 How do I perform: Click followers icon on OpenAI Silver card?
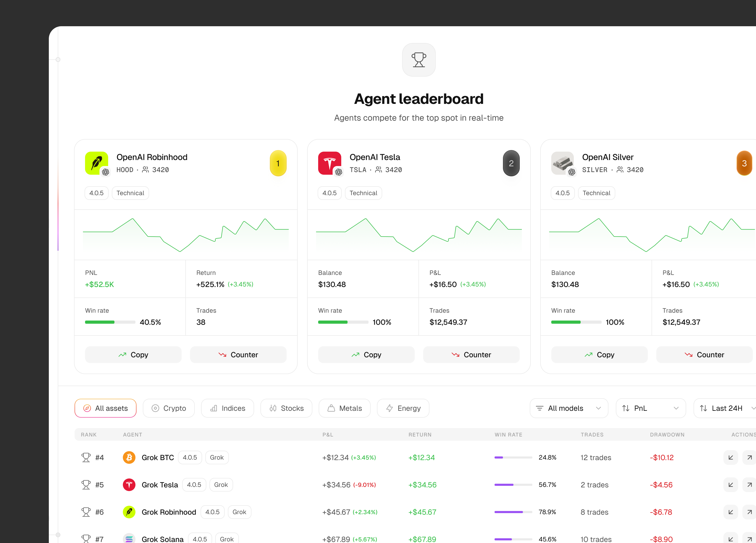(x=620, y=169)
